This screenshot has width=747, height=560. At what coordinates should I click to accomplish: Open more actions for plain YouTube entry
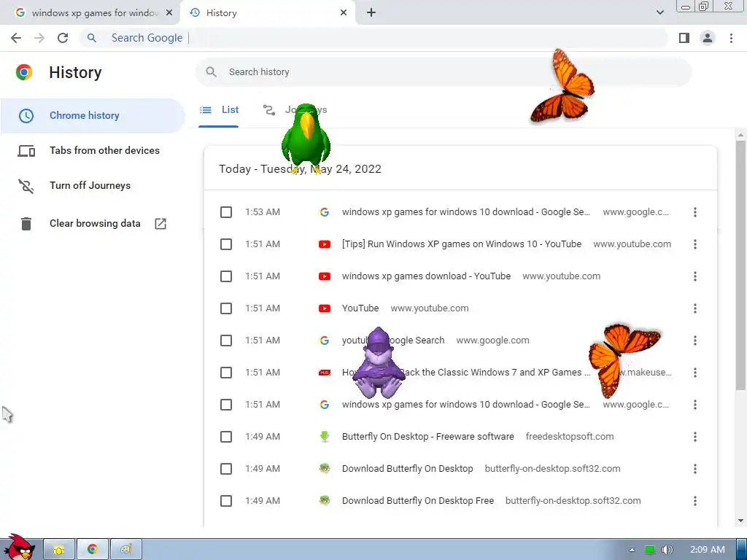point(695,308)
